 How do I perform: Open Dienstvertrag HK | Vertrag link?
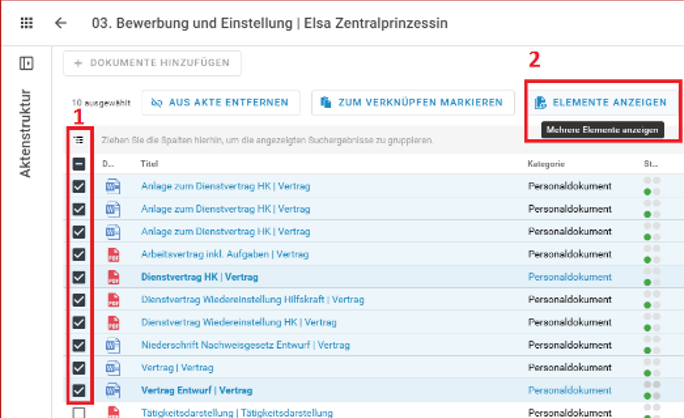click(x=199, y=277)
